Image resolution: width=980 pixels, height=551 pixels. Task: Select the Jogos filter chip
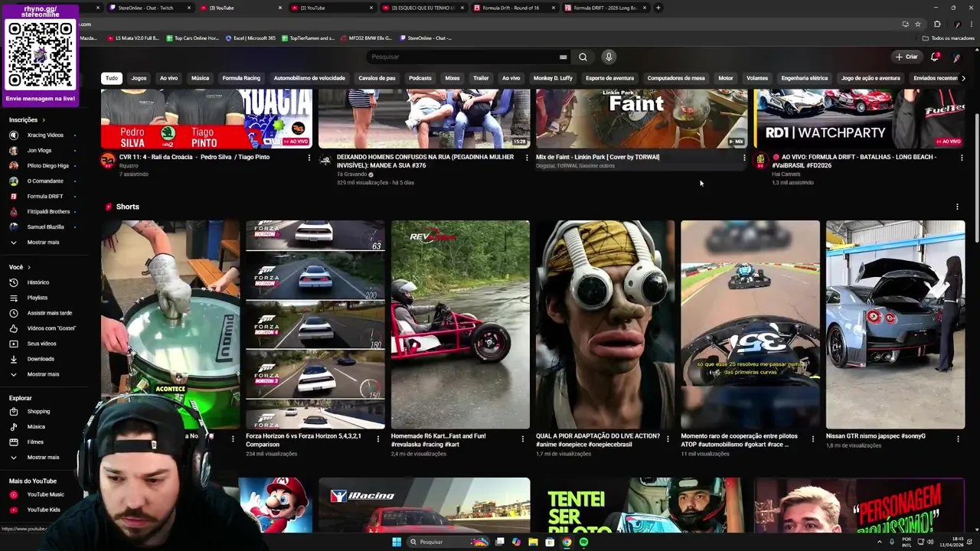pyautogui.click(x=139, y=78)
